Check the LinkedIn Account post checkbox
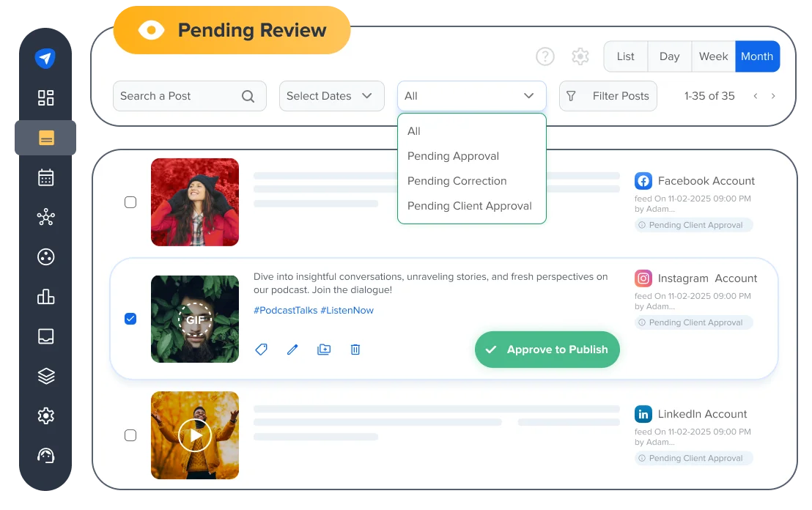Image resolution: width=812 pixels, height=510 pixels. point(130,435)
